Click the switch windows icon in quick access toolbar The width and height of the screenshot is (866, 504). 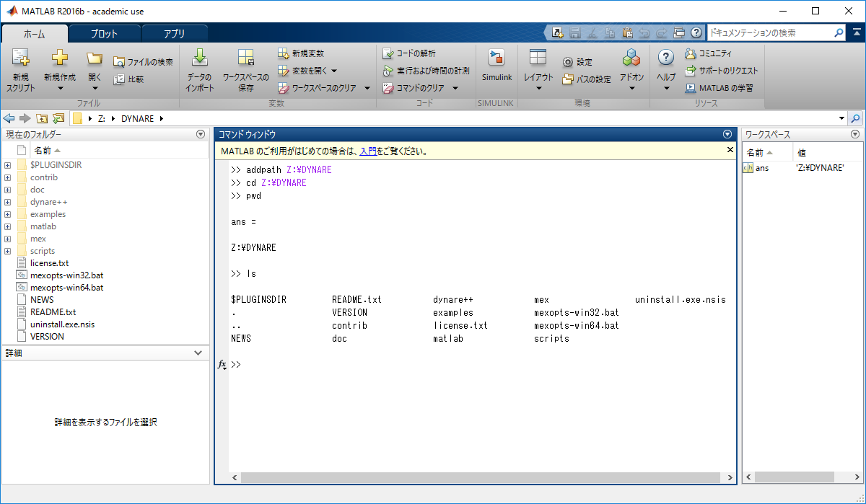pyautogui.click(x=679, y=32)
